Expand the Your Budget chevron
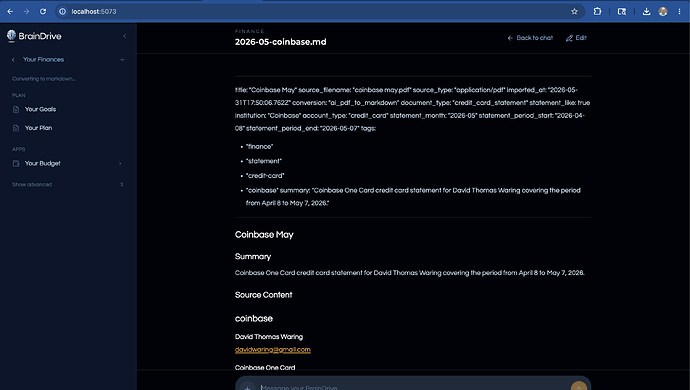 pos(120,163)
